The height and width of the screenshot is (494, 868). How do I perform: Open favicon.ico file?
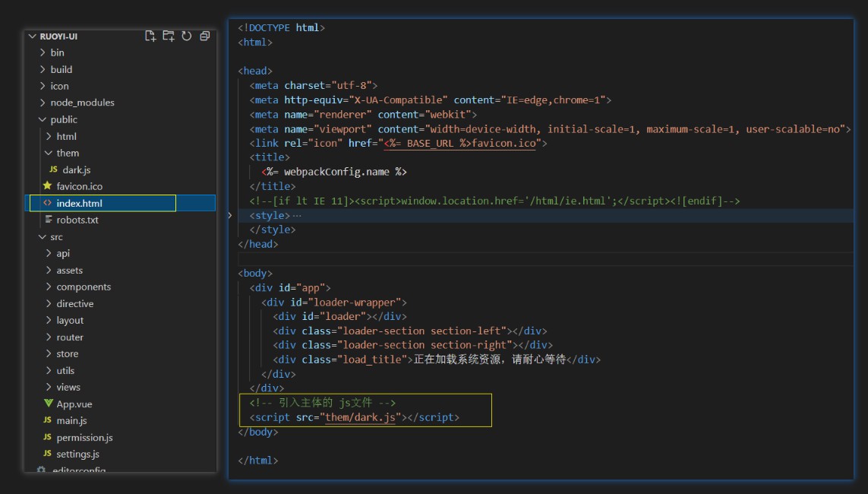79,186
